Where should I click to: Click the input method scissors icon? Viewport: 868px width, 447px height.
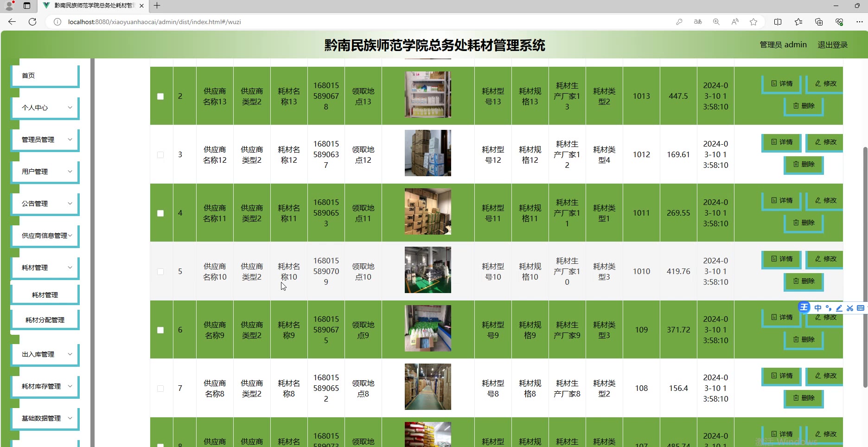[x=849, y=308]
